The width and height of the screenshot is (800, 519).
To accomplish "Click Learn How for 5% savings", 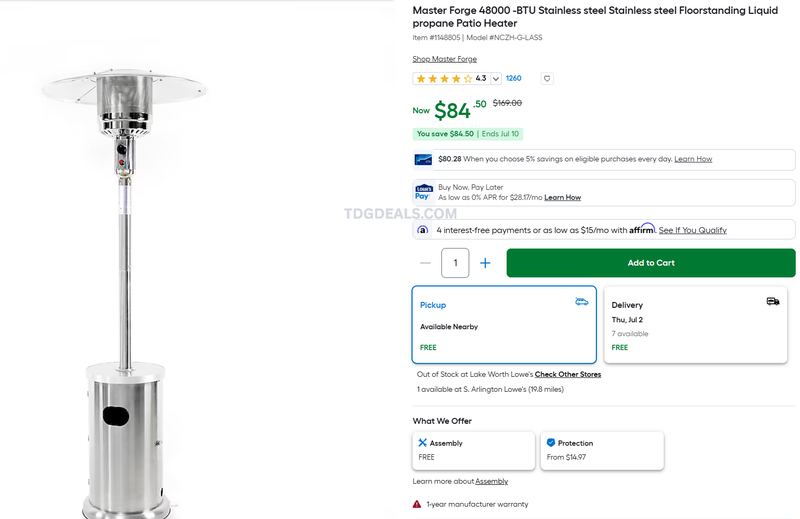I will (x=693, y=159).
